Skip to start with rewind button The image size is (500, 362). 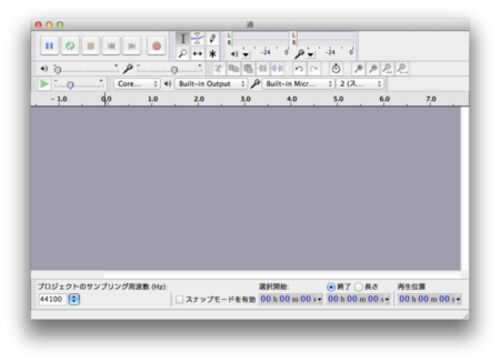pos(111,46)
